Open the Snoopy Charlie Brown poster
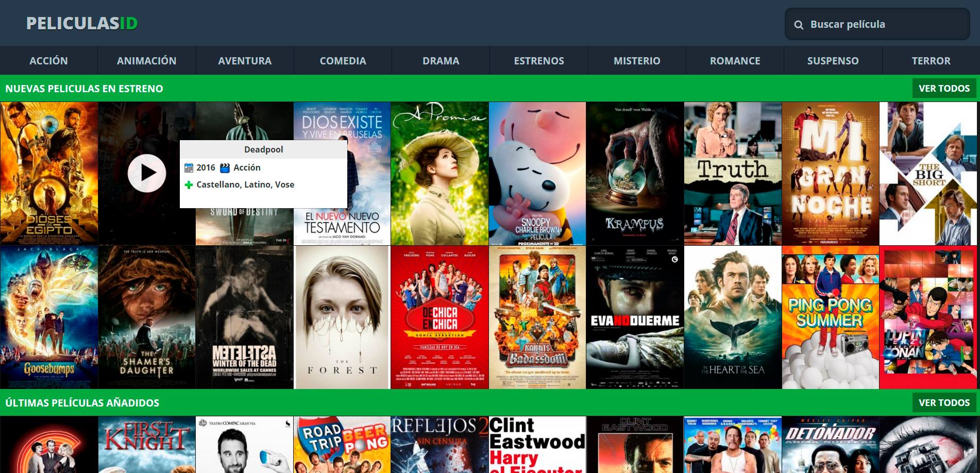Viewport: 980px width, 473px height. tap(537, 174)
